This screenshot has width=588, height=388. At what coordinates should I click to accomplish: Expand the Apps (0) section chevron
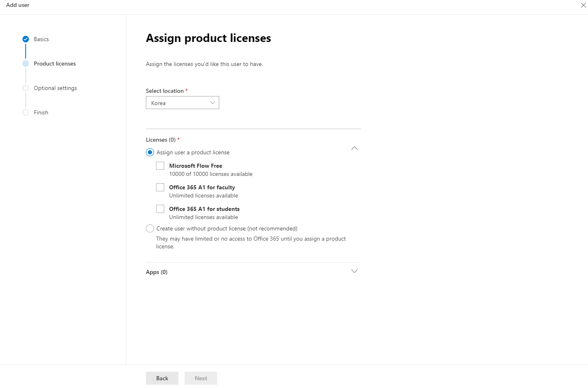tap(355, 271)
